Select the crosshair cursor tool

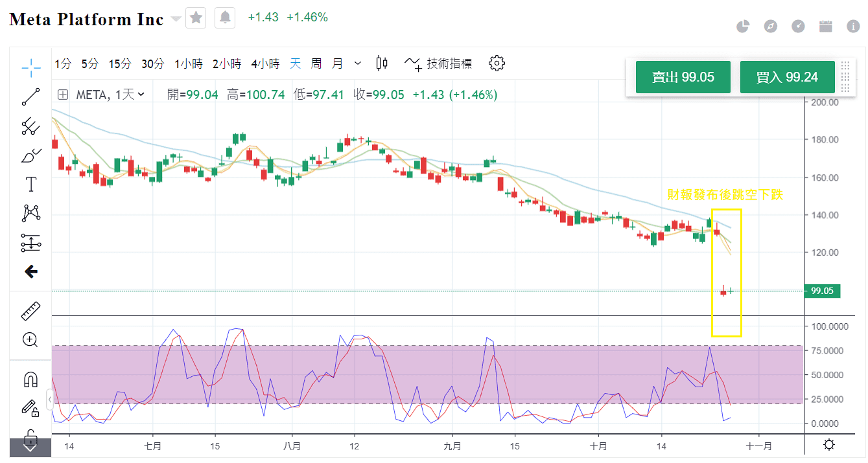point(30,65)
